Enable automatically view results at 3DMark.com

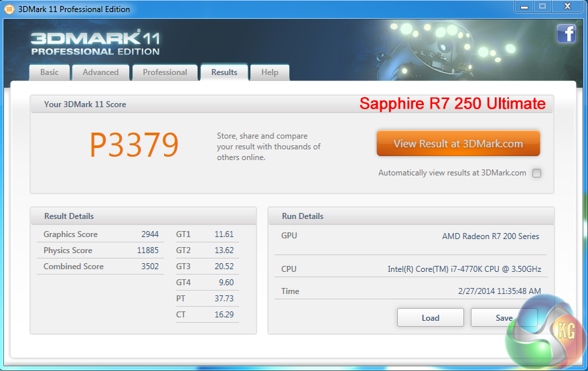pyautogui.click(x=536, y=173)
